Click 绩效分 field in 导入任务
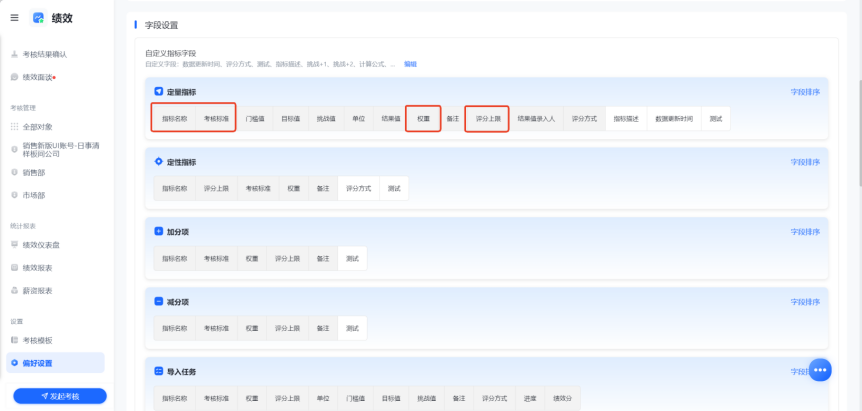Viewport: 862px width, 411px height. (x=562, y=398)
